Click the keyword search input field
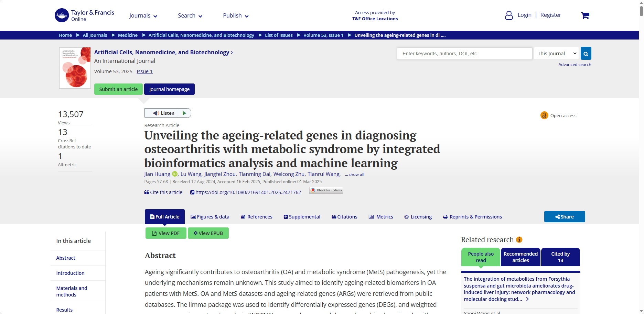Viewport: 644px width, 314px height. coord(464,54)
